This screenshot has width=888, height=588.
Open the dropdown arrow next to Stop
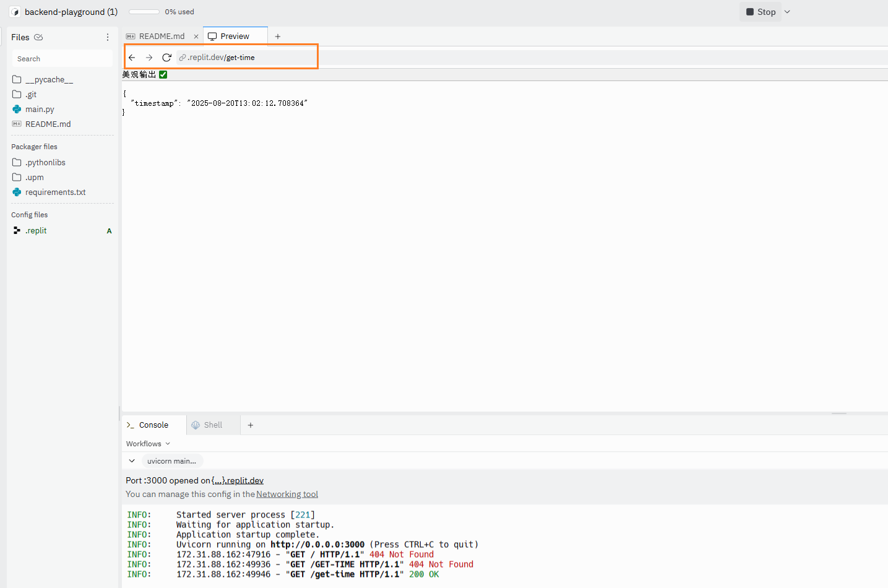[788, 12]
